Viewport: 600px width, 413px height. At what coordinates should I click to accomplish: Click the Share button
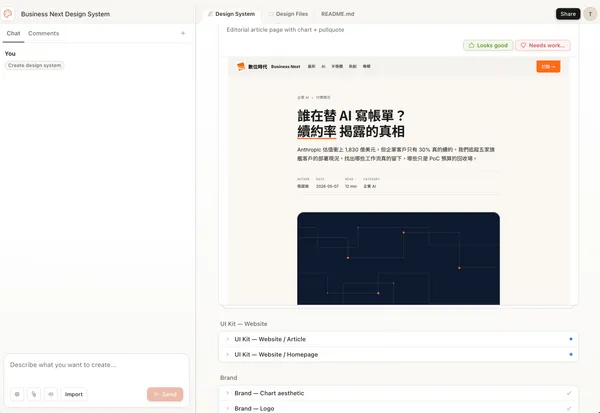click(568, 14)
